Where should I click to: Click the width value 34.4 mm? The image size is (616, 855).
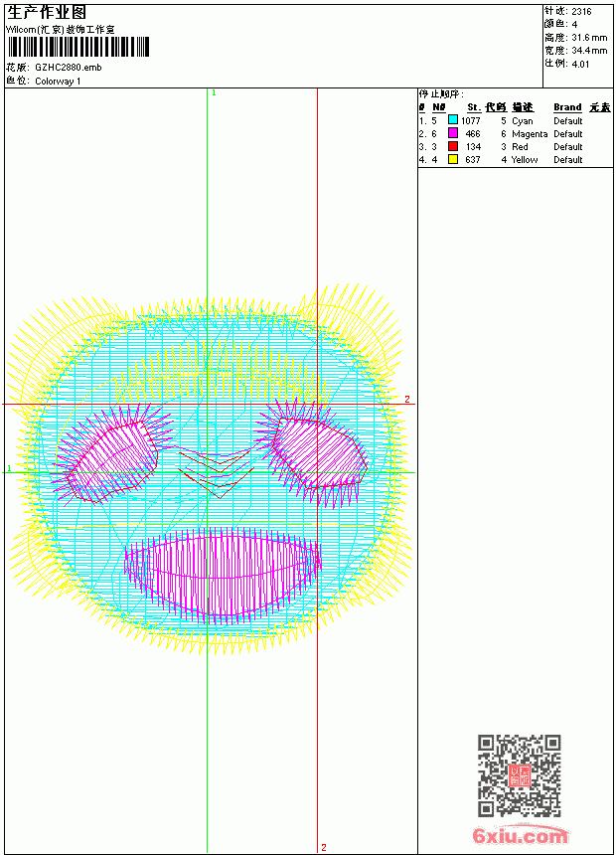coord(589,51)
